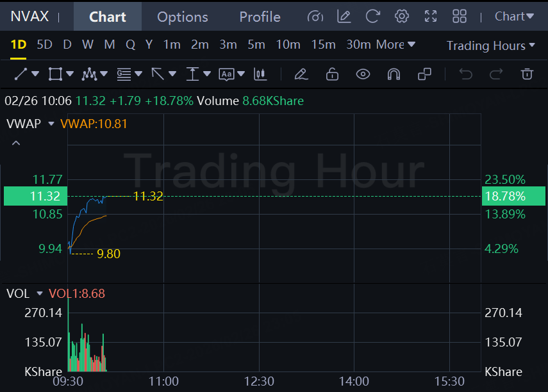548x392 pixels.
Task: Click the 11.32 current price tag
Action: point(35,196)
